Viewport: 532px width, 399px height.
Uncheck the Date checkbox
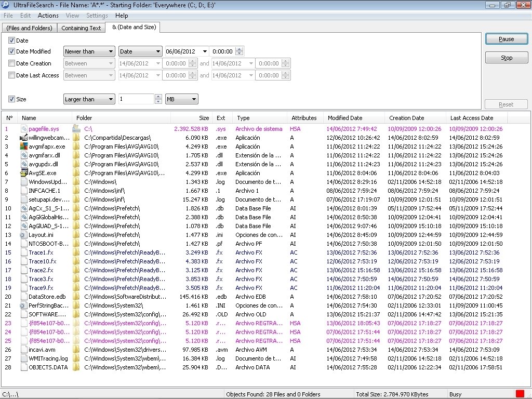pos(11,41)
